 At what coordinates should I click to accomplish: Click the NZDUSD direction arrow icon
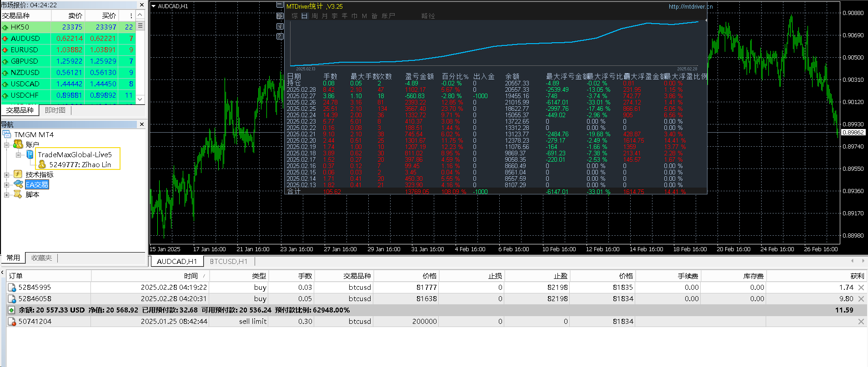(x=5, y=73)
